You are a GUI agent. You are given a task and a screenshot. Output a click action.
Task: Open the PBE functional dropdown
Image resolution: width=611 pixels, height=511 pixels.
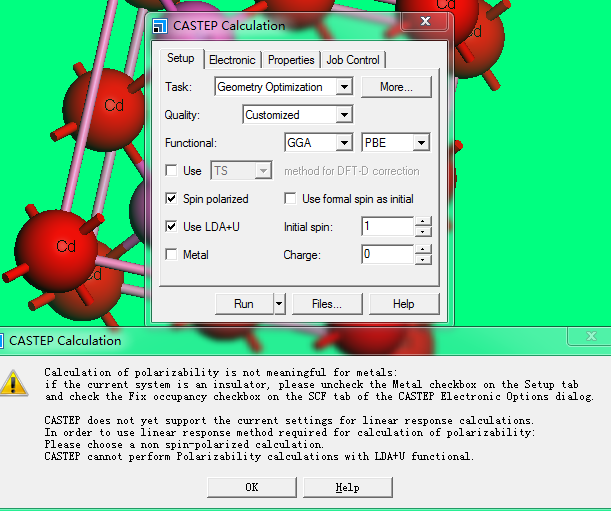pyautogui.click(x=421, y=143)
